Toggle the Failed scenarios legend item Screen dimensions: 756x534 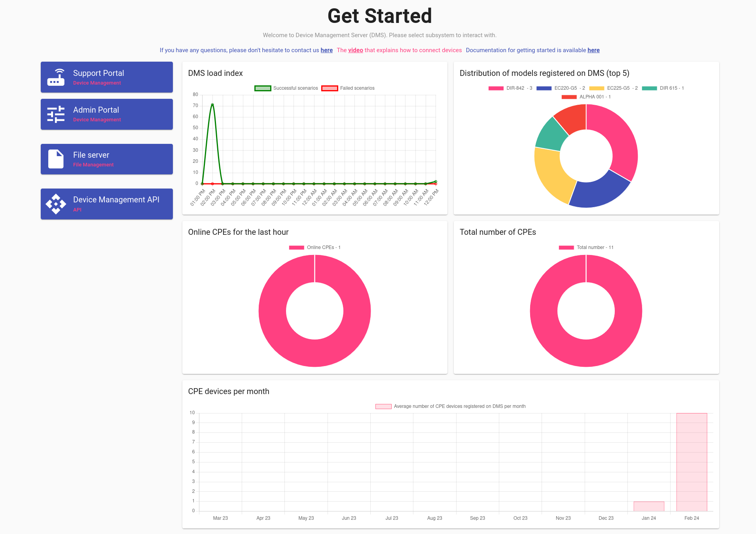(348, 88)
